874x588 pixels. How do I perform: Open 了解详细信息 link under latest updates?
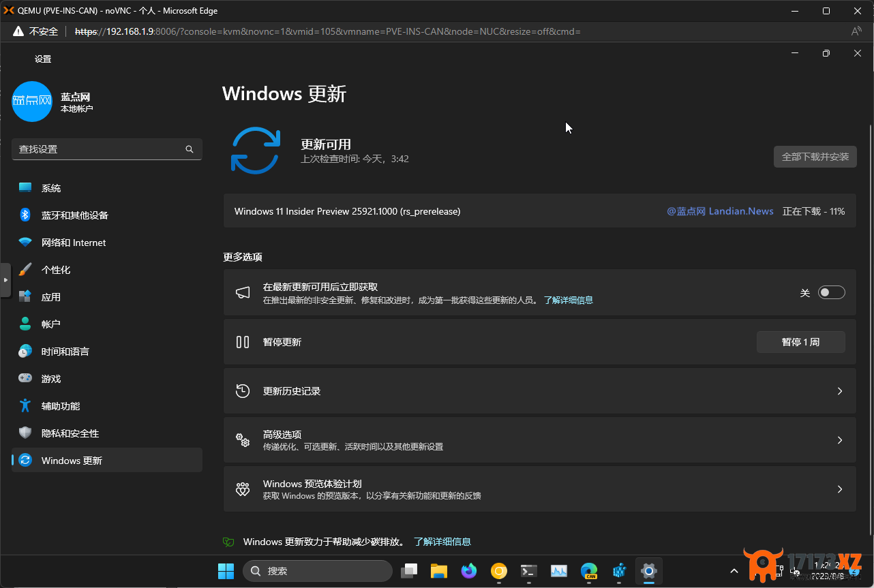(x=568, y=300)
